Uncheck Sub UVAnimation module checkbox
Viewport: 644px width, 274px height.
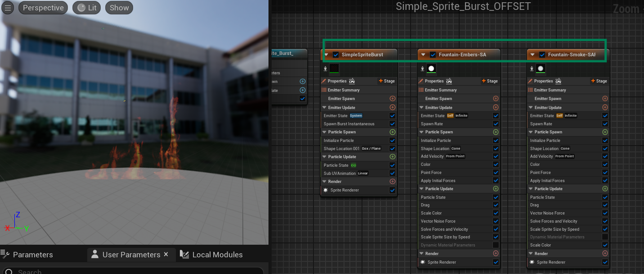[x=392, y=173]
